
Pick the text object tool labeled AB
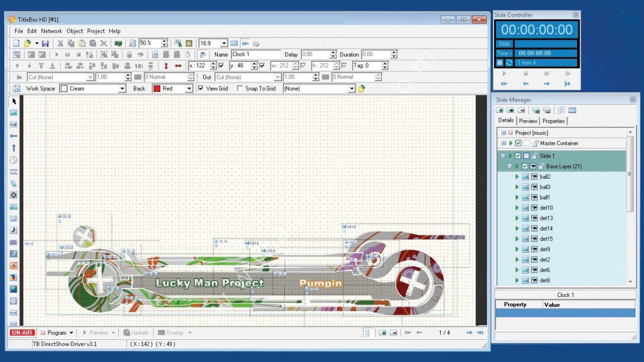point(14,124)
